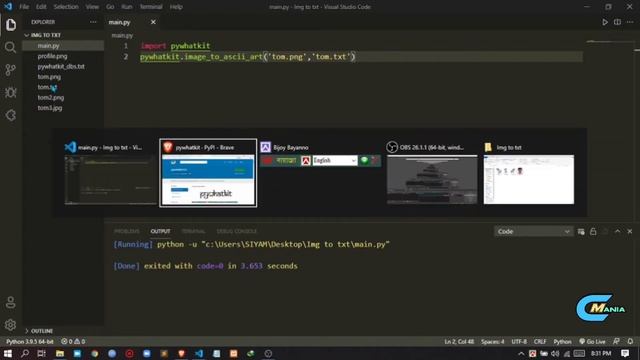
Task: Switch to main.py VS Code window thumbnail
Action: (110, 173)
